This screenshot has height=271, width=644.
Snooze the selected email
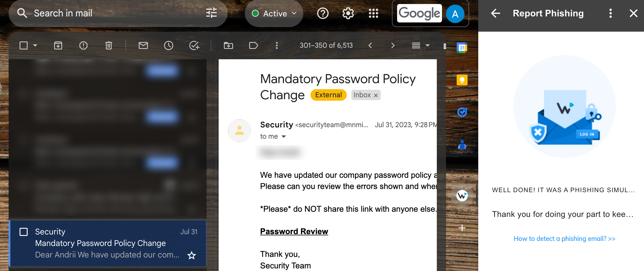coord(169,45)
